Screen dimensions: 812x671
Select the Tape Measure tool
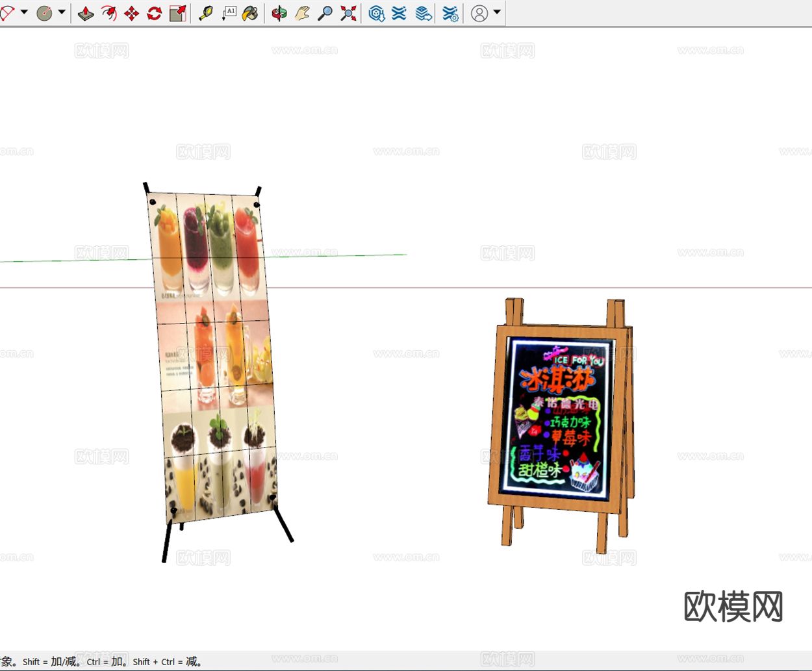click(206, 13)
